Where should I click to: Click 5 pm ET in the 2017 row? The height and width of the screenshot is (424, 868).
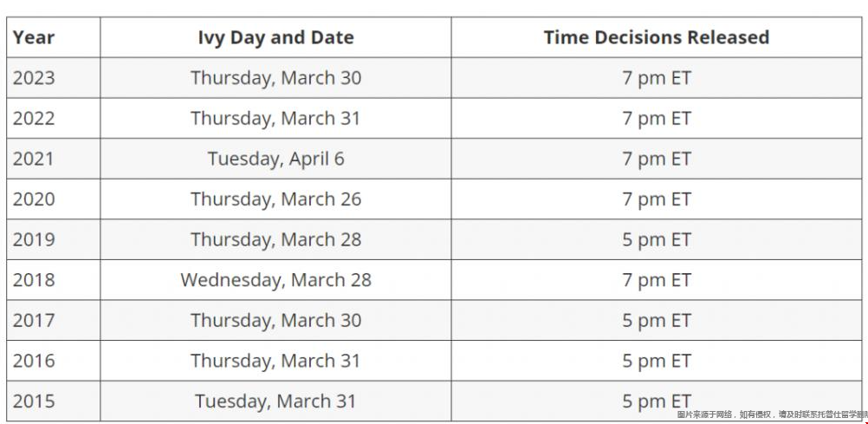pos(657,321)
